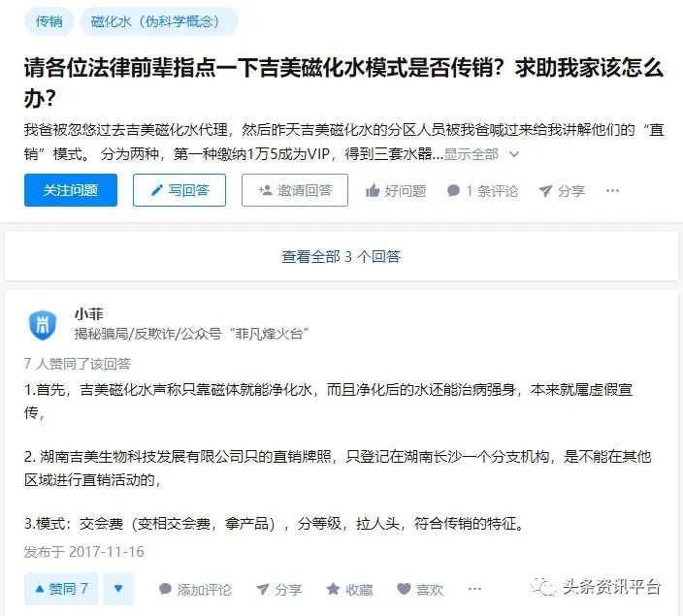Mark as 好问题 with thumbs-up icon

tap(395, 191)
